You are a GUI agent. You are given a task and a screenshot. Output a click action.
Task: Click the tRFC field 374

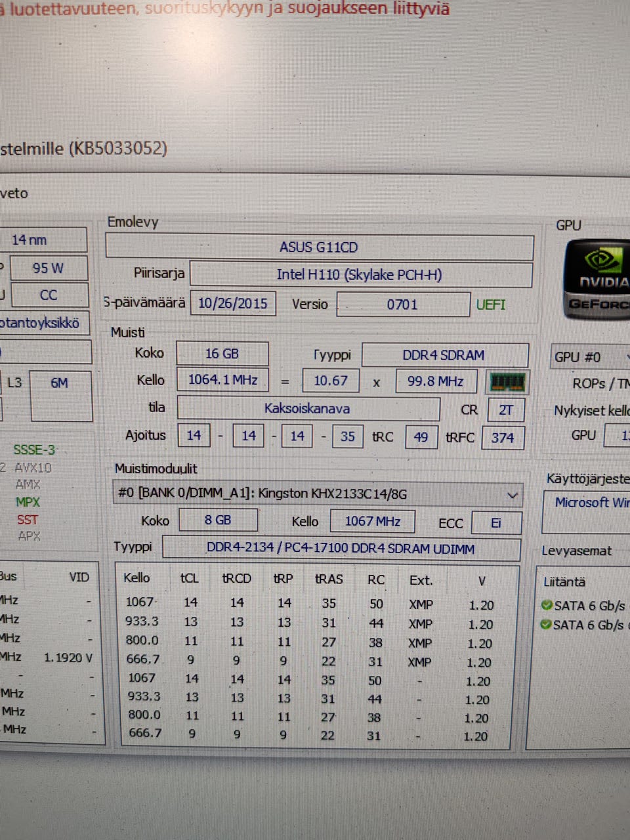click(x=503, y=438)
